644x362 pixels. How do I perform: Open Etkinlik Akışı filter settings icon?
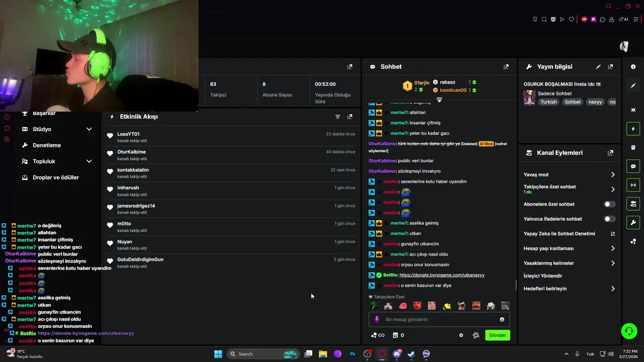pyautogui.click(x=338, y=117)
